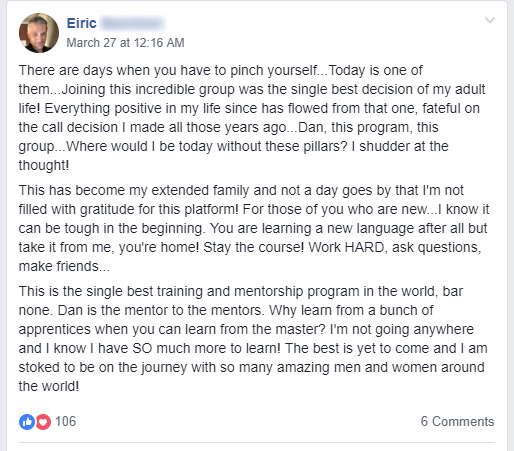
Task: Click the blue thumbs-up Like reaction icon
Action: [x=27, y=422]
